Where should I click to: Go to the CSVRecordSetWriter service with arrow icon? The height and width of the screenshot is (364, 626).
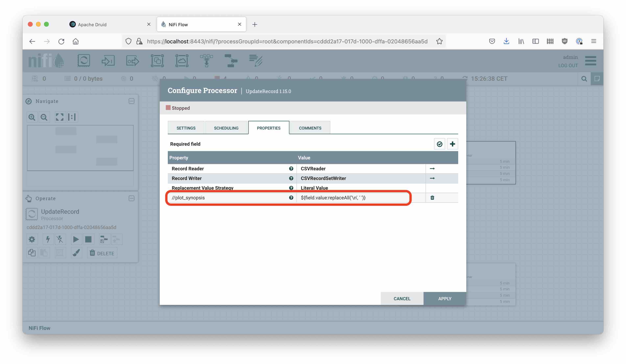pos(432,178)
